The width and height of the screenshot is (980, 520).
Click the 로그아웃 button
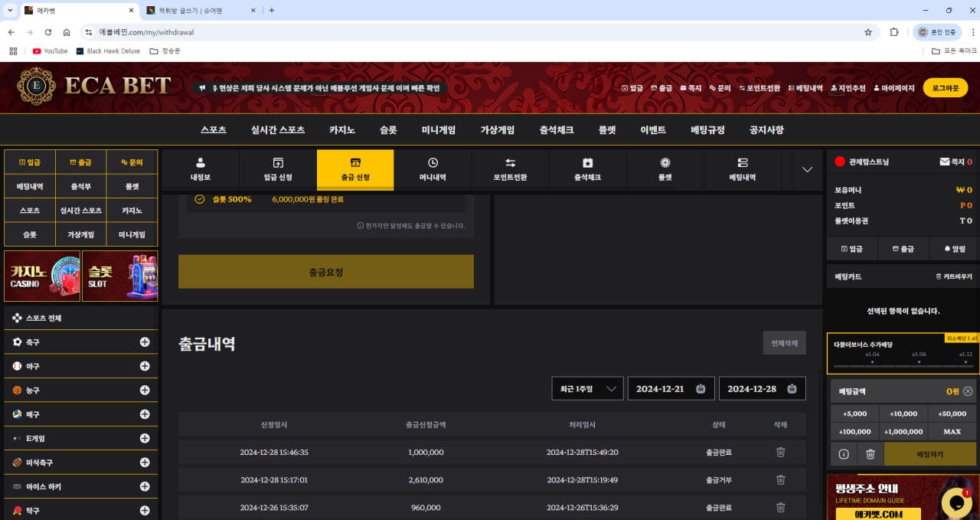pyautogui.click(x=945, y=88)
